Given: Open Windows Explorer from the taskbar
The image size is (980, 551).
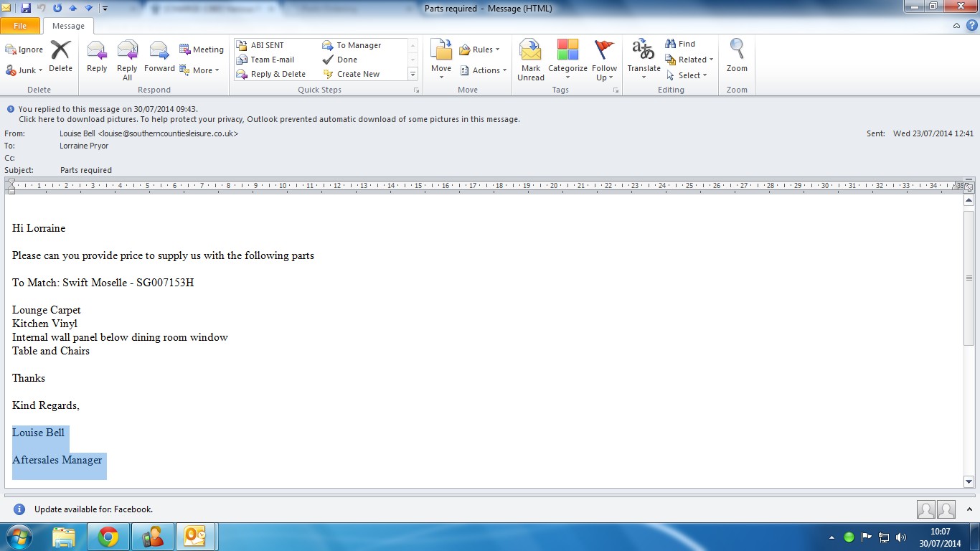Looking at the screenshot, I should [x=64, y=537].
